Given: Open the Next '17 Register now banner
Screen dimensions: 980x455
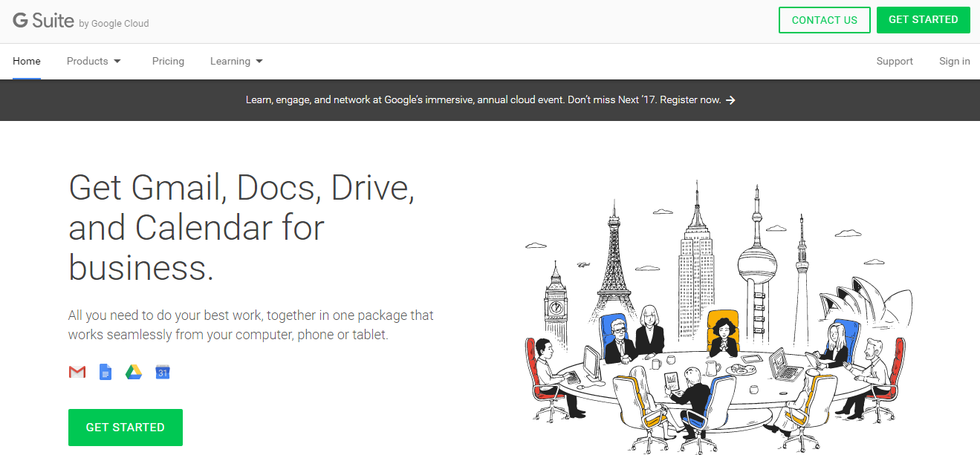Looking at the screenshot, I should (x=490, y=100).
